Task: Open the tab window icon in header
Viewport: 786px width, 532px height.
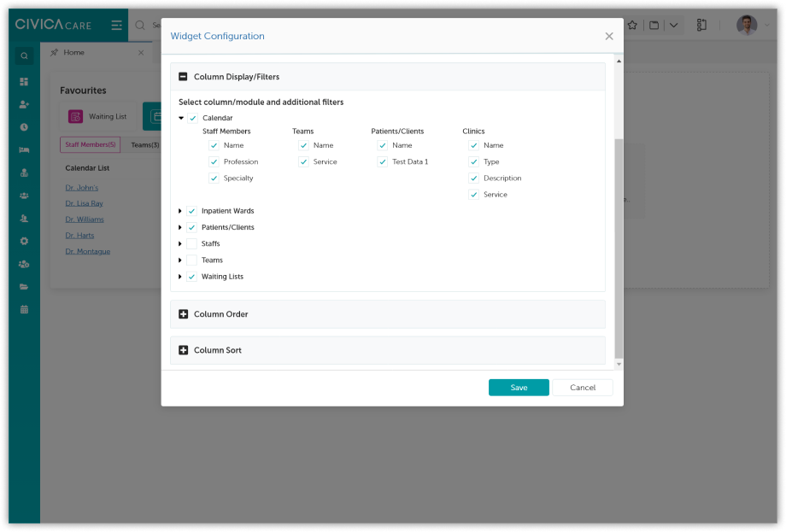Action: click(654, 25)
